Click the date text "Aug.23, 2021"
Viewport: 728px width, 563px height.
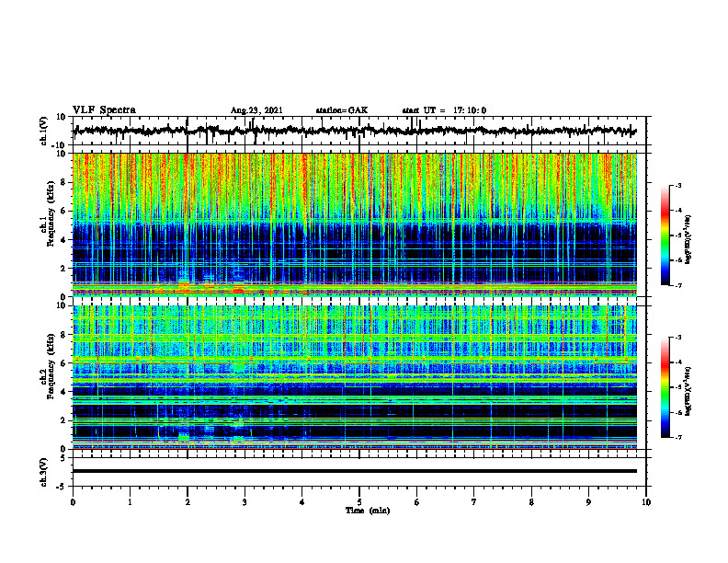coord(256,110)
